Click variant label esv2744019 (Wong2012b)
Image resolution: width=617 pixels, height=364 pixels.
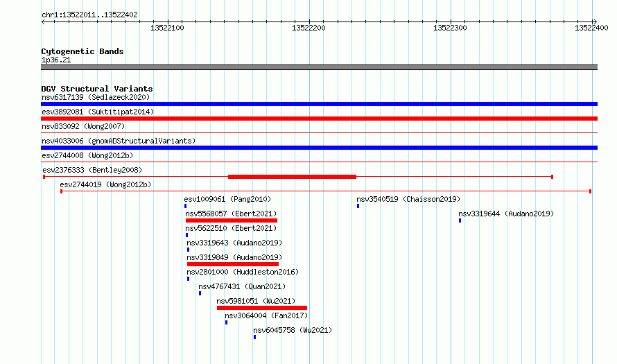105,184
